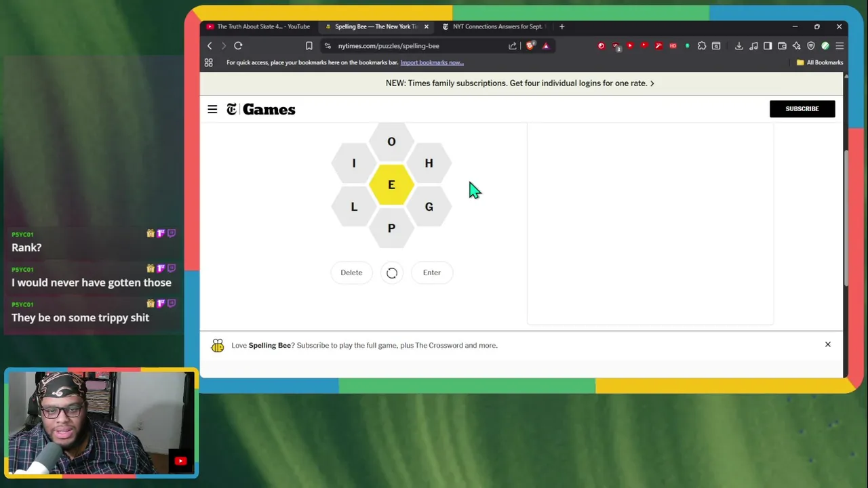The image size is (868, 488).
Task: Open site settings icon in address bar
Action: point(328,45)
